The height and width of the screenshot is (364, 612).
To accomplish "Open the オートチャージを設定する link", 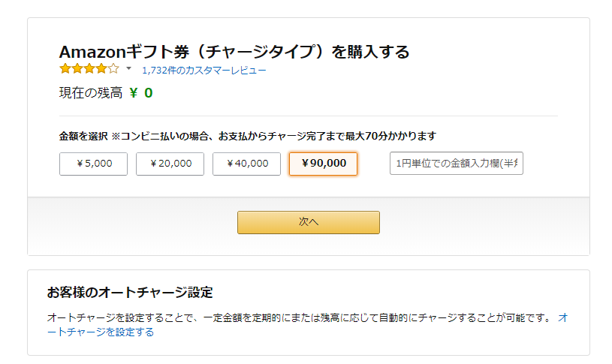I will pyautogui.click(x=101, y=332).
